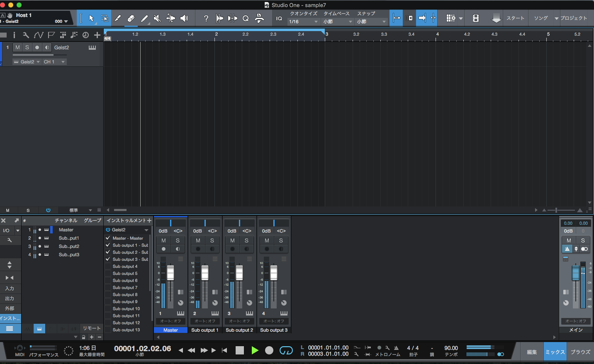Show automation with the curve icon
594x364 pixels.
click(x=39, y=35)
